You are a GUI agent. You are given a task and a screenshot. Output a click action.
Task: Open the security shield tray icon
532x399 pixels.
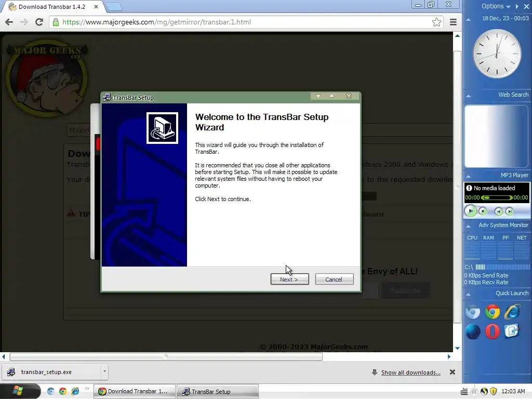(494, 392)
